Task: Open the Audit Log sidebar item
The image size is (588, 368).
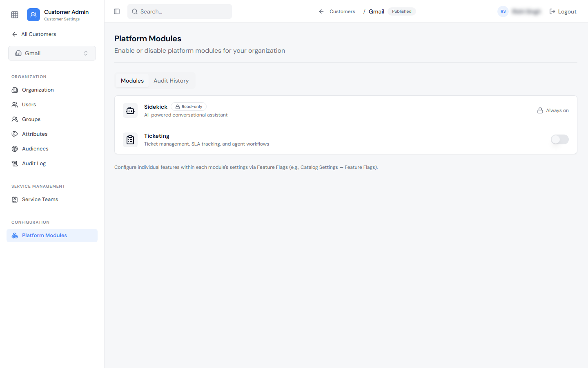Action: point(52,164)
